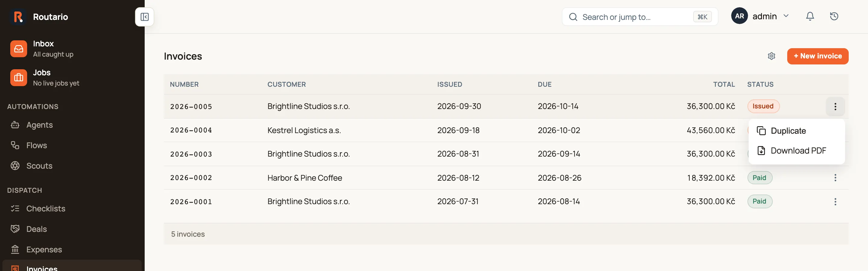Click the 43,560.00 Kč total

(711, 130)
